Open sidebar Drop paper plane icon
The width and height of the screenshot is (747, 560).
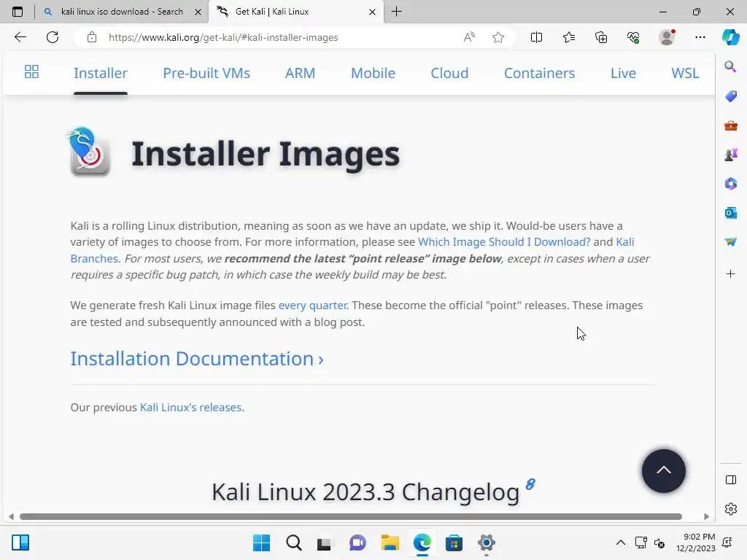tap(730, 242)
